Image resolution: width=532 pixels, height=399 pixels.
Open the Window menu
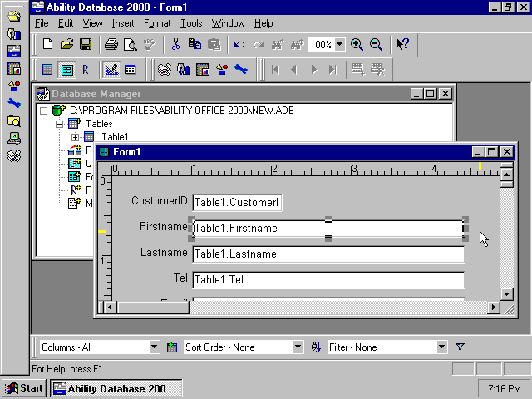228,23
